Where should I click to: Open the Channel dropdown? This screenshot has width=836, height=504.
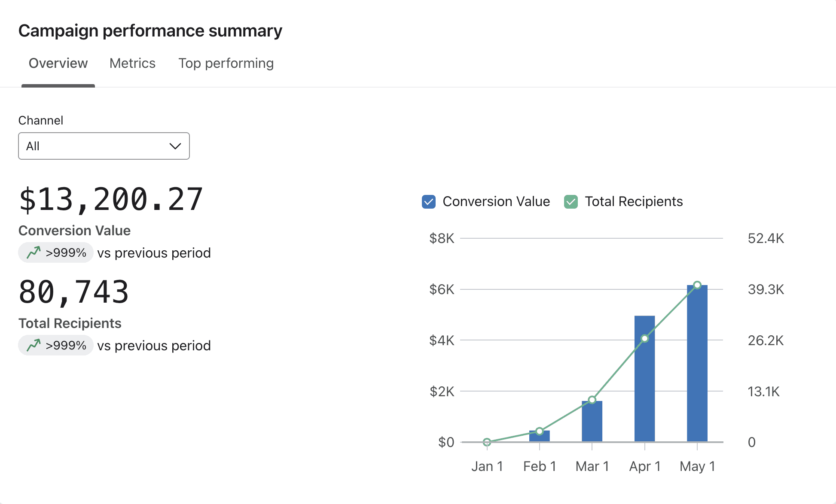pos(104,146)
